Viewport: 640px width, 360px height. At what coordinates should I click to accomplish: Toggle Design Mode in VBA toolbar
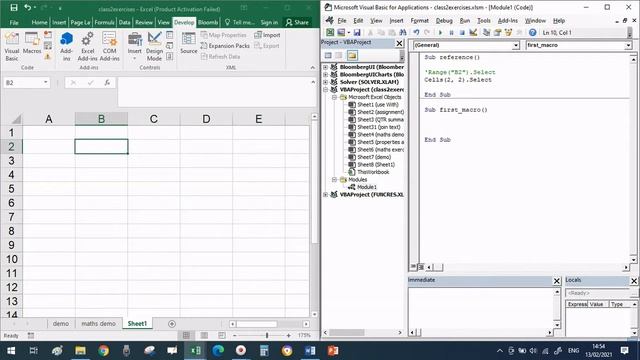pos(473,33)
